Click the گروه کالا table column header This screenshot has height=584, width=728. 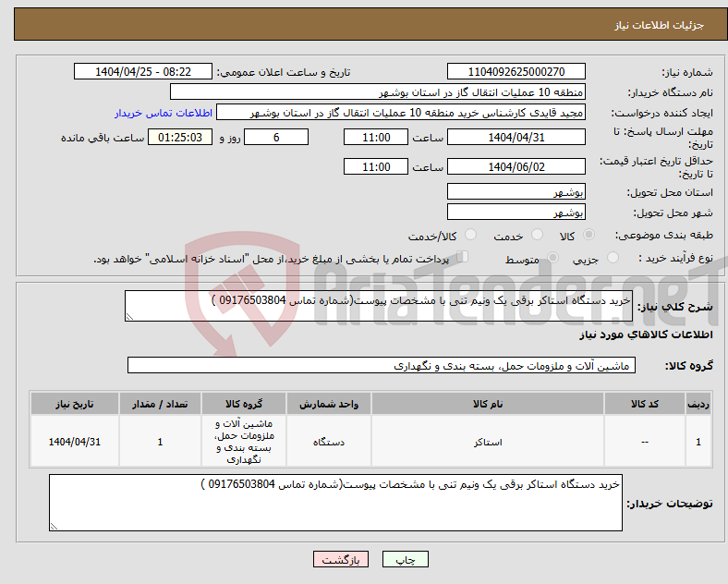[x=244, y=404]
